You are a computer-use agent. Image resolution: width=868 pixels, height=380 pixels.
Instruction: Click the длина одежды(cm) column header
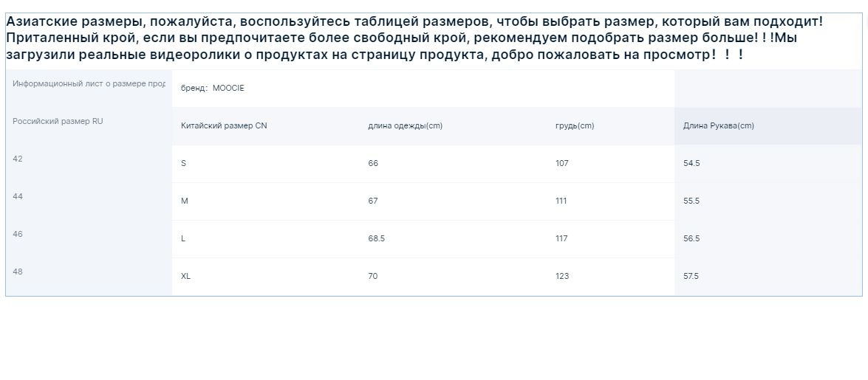[454, 126]
